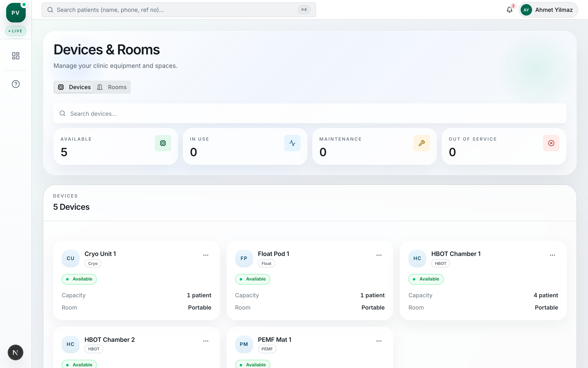
Task: Click the 4 patient capacity value
Action: [546, 295]
